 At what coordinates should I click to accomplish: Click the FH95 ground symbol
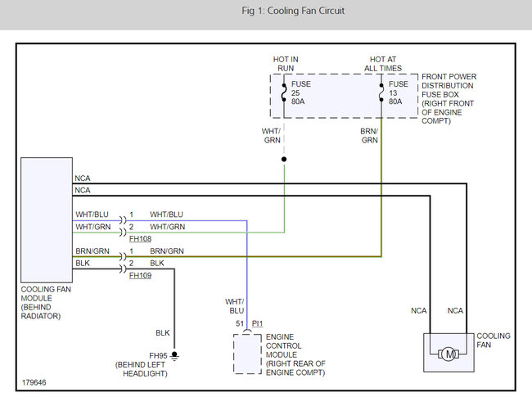174,356
